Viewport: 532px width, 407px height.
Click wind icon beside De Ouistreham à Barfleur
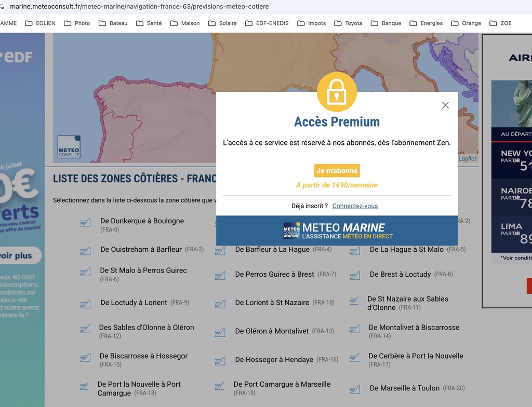pos(85,251)
